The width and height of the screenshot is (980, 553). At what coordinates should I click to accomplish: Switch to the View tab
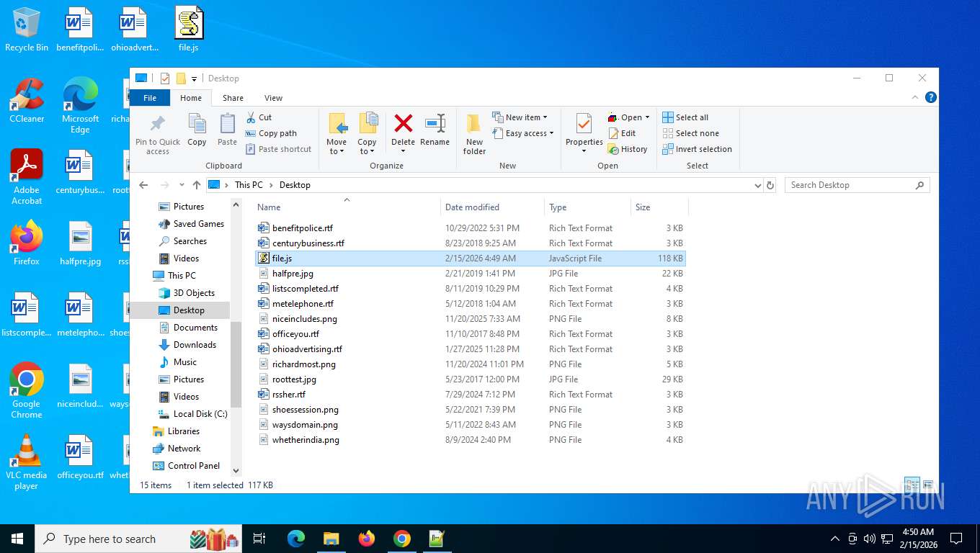pos(273,98)
